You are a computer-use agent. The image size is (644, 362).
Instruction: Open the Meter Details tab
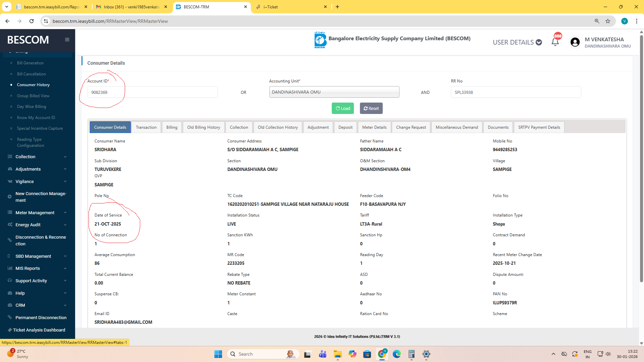374,127
